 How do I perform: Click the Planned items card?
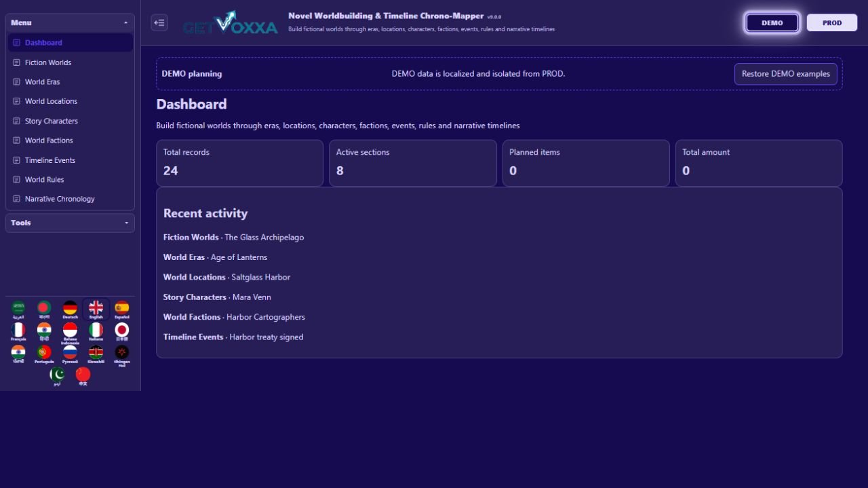[x=586, y=163]
